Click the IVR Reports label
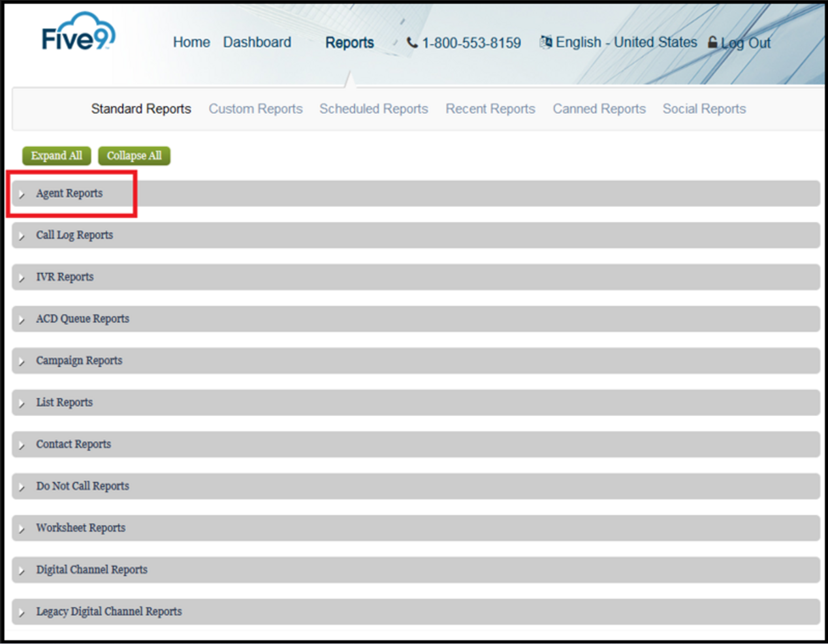The image size is (828, 644). (65, 277)
